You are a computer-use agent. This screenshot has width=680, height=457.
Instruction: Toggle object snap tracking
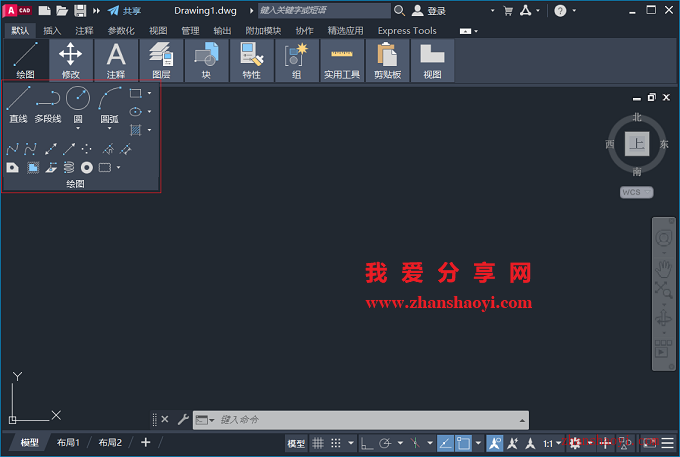click(x=445, y=443)
